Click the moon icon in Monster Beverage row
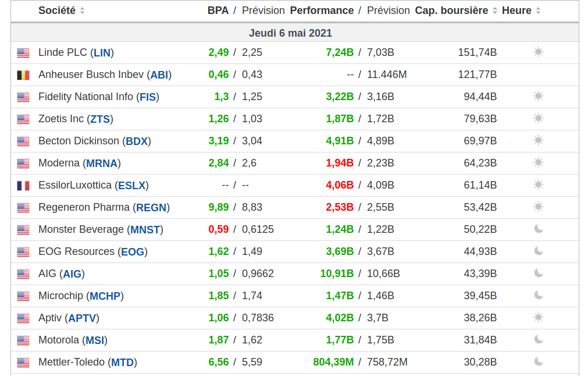588x376 pixels. (538, 229)
